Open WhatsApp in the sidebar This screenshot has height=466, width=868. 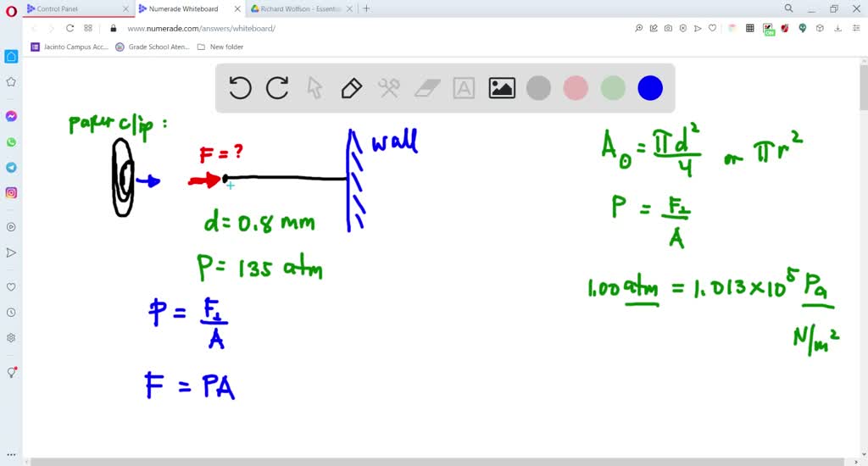coord(11,142)
